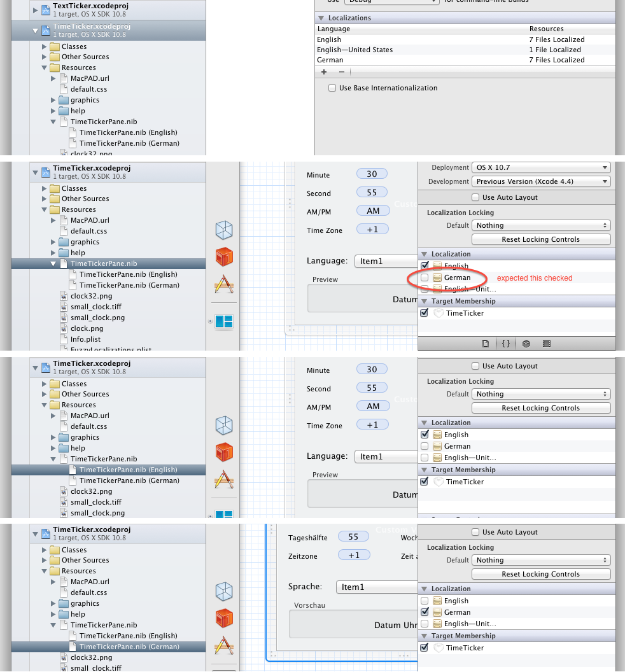Click the clock.png file icon
This screenshot has width=625, height=672.
(64, 328)
